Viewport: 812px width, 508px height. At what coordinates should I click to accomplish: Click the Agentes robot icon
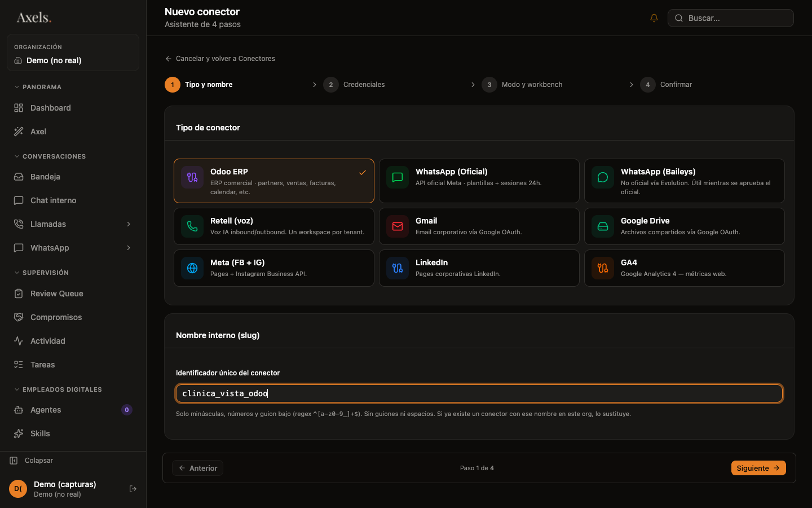19,410
